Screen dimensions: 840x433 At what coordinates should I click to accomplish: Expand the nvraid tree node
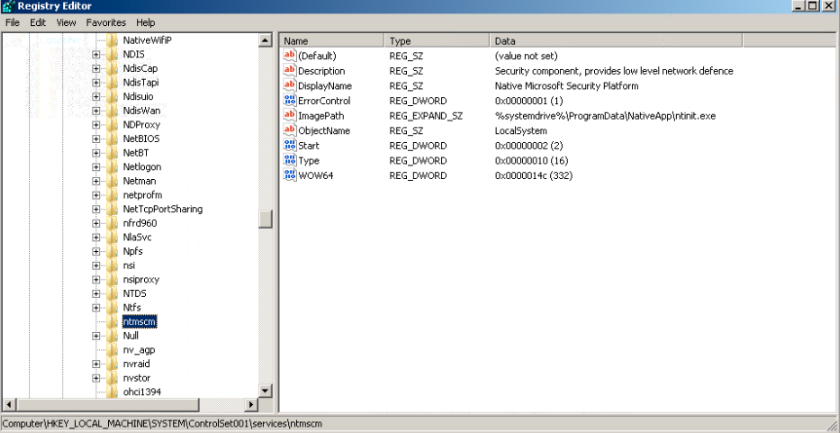[96, 364]
